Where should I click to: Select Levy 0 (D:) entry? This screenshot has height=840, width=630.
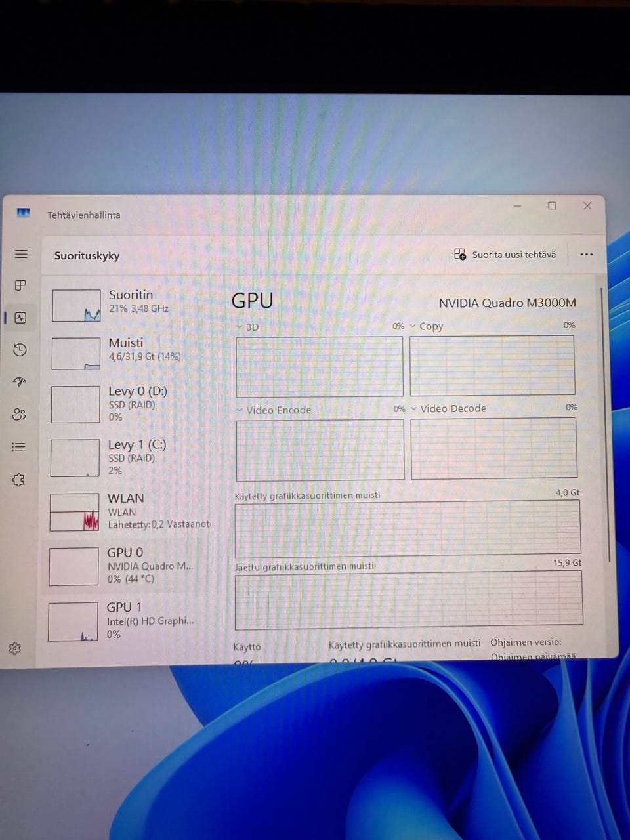[x=128, y=404]
